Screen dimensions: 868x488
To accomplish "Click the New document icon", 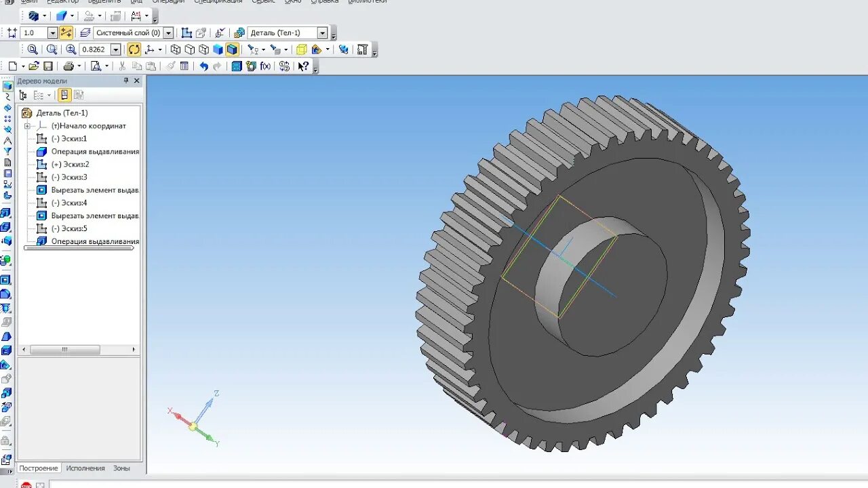I will 12,66.
